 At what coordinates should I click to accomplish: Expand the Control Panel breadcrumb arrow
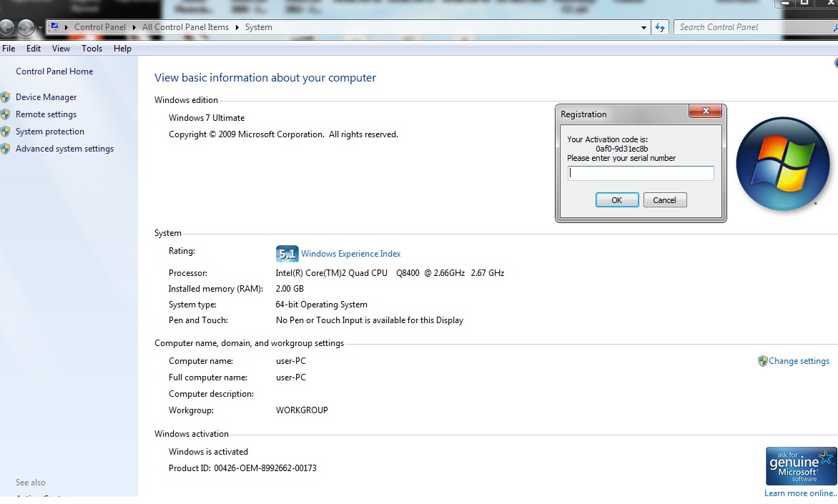click(x=134, y=27)
